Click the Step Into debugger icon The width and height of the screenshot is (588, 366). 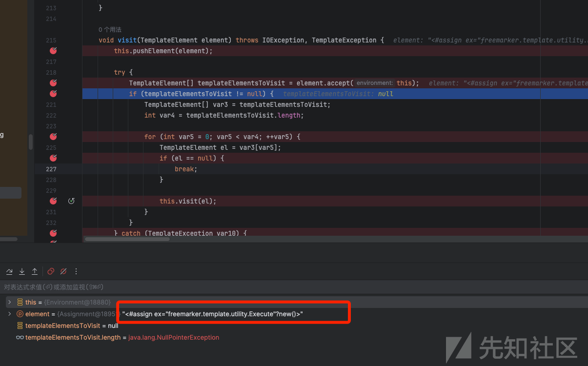click(x=22, y=271)
